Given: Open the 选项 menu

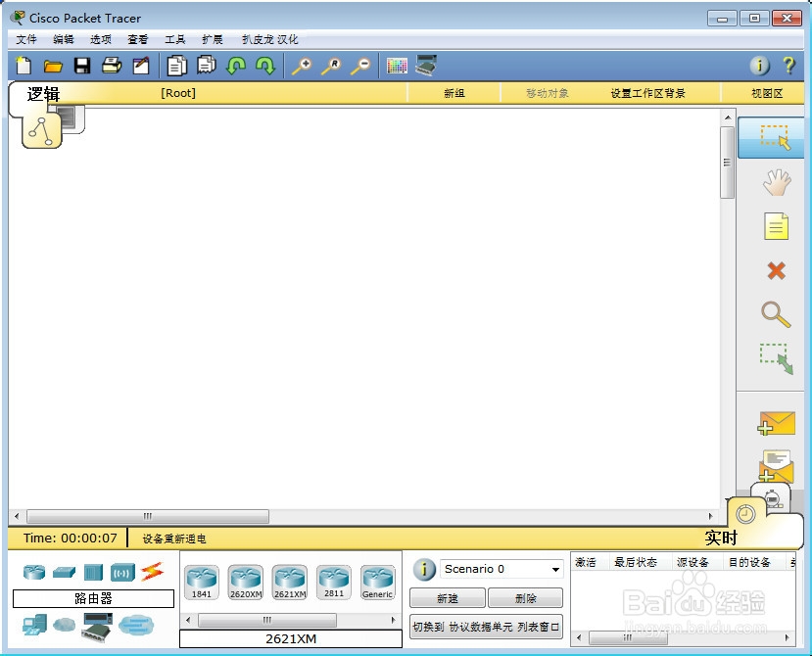Looking at the screenshot, I should pos(101,39).
